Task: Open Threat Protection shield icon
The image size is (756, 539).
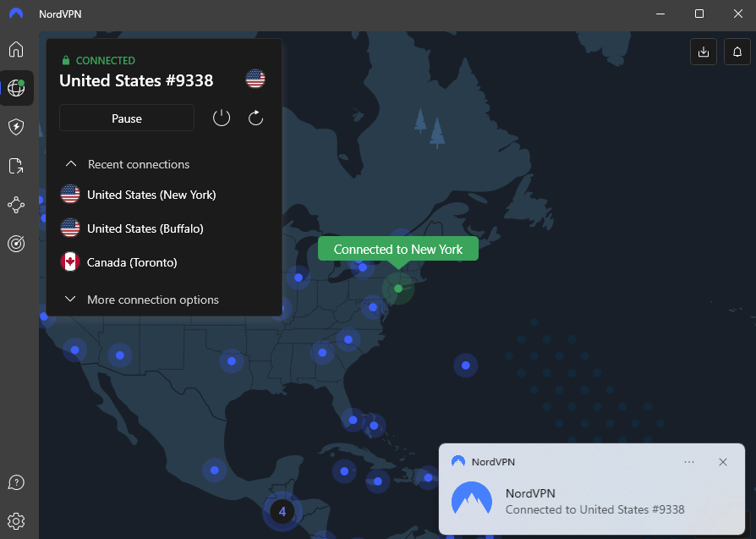Action: point(16,127)
